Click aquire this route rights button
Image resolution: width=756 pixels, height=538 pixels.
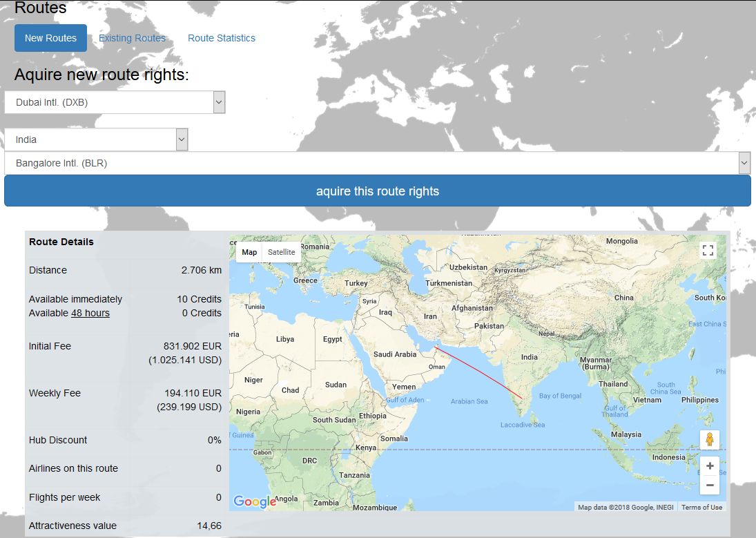point(378,191)
